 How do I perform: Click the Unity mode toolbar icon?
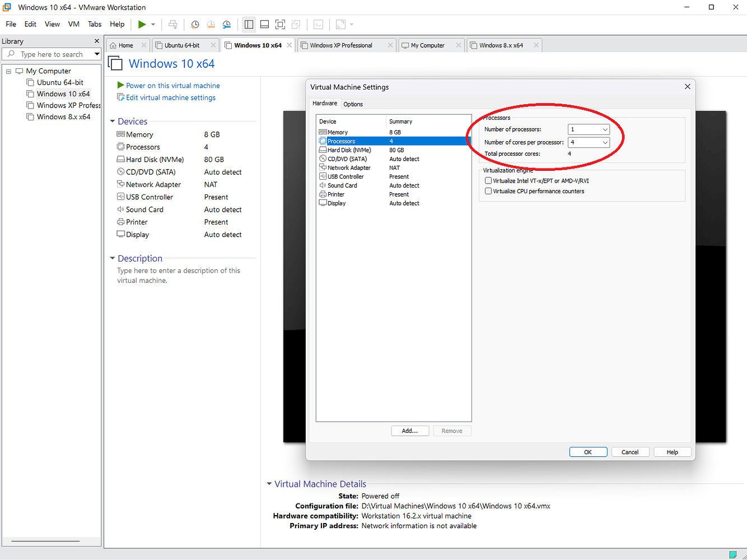pyautogui.click(x=296, y=24)
